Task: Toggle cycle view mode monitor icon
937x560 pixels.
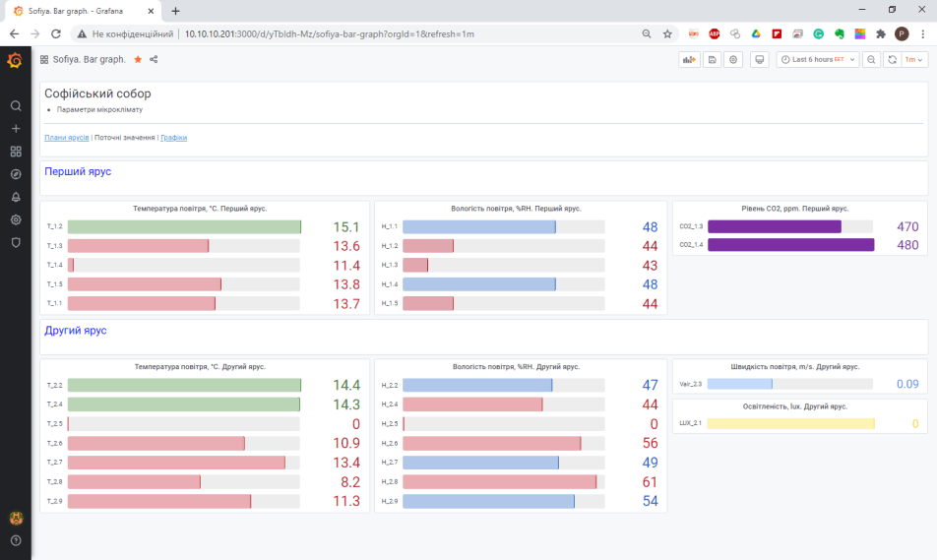Action: [759, 60]
